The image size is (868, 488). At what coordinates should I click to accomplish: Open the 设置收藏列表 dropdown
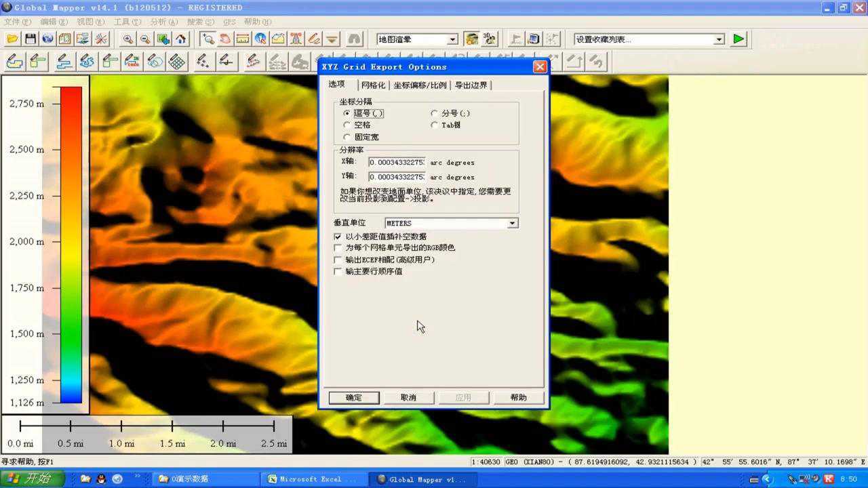point(719,39)
